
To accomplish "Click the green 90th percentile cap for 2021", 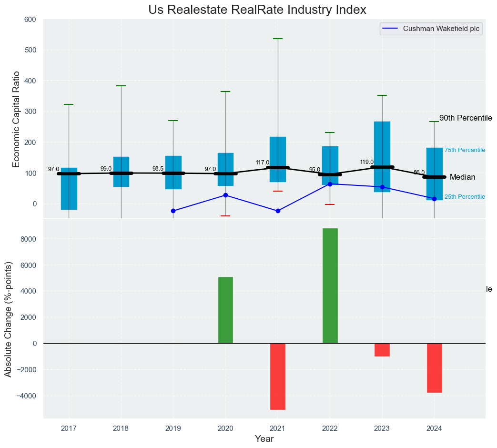I will pos(277,39).
